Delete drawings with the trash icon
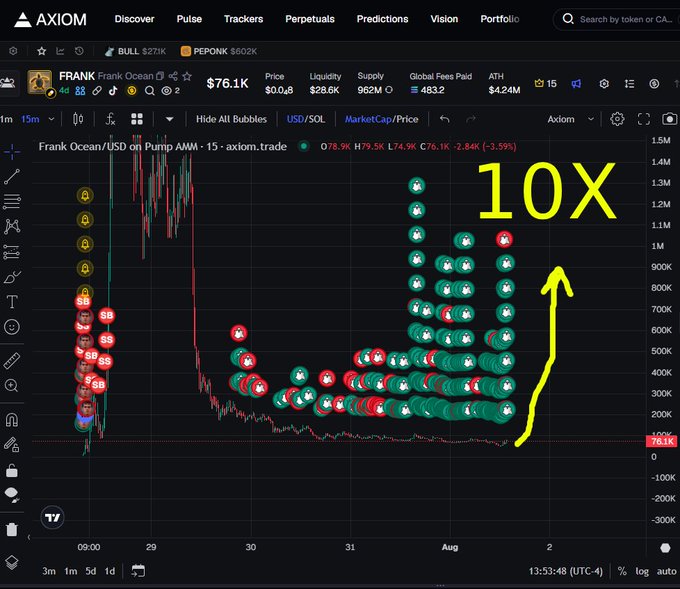Image resolution: width=680 pixels, height=589 pixels. 12,529
